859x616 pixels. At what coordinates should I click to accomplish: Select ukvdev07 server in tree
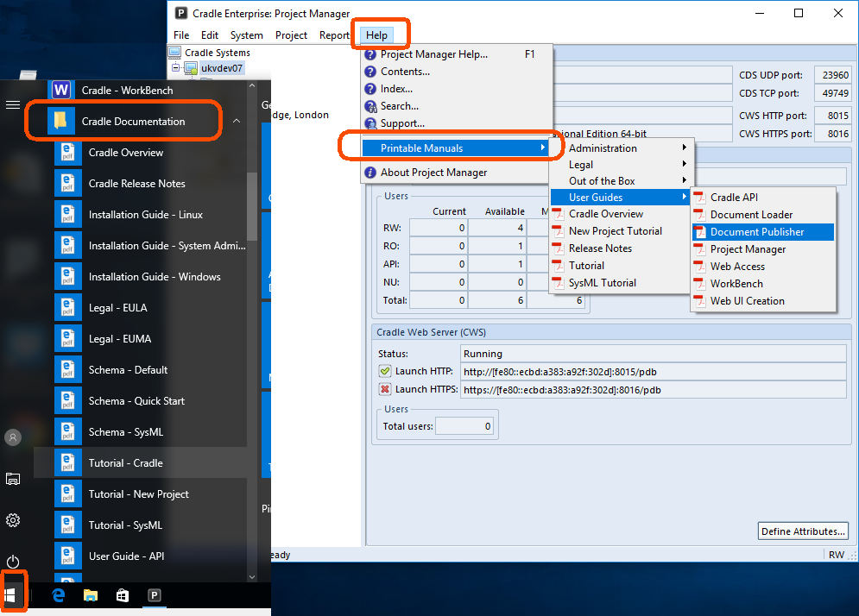click(x=221, y=68)
